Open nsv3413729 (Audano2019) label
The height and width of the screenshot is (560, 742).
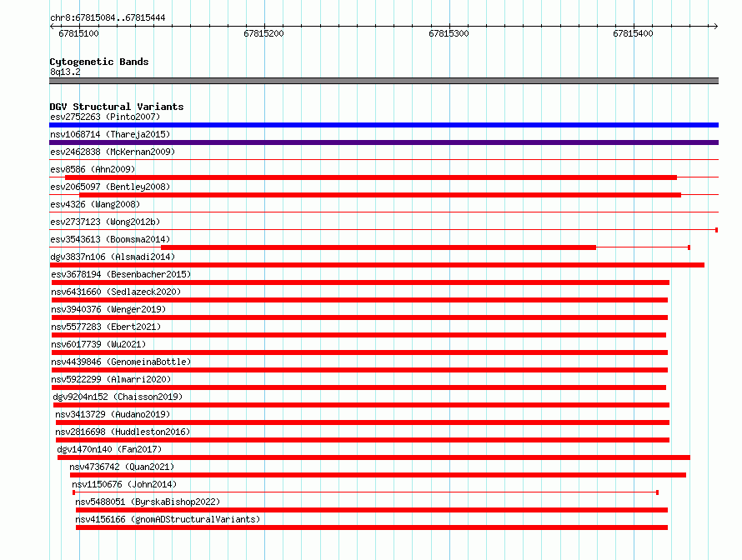click(x=113, y=414)
